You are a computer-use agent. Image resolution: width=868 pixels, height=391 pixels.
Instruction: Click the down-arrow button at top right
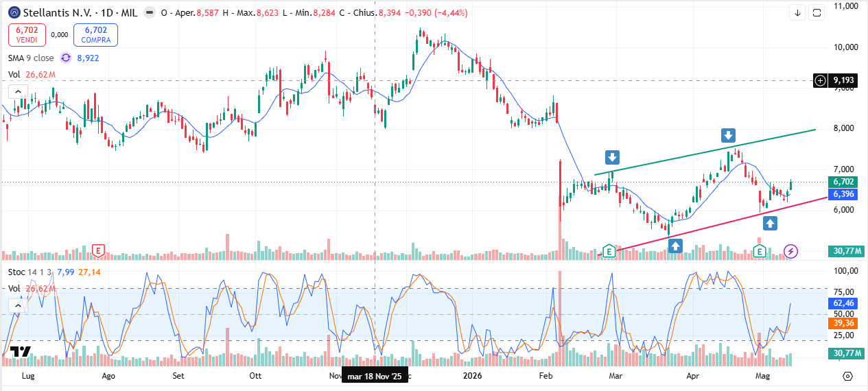(797, 12)
